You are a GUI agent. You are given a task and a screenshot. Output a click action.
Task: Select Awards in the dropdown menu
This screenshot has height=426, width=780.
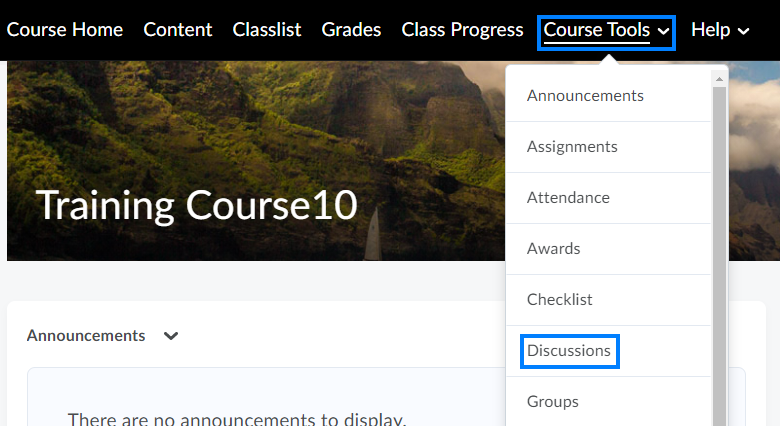point(553,249)
